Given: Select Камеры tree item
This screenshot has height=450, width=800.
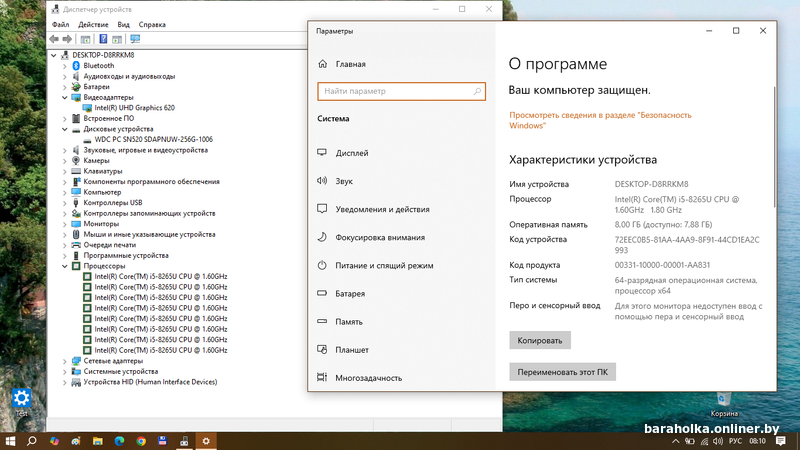Looking at the screenshot, I should coord(96,161).
